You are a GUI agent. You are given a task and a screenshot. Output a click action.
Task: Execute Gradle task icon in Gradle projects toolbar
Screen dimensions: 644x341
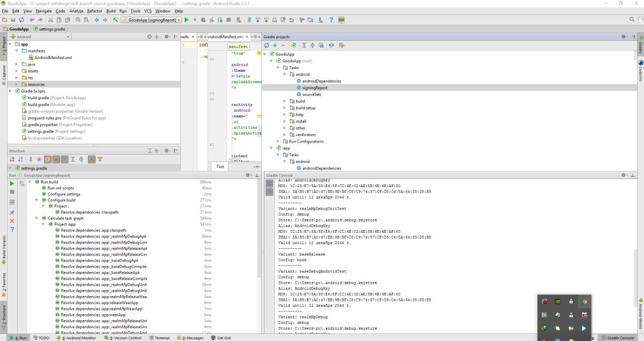294,46
